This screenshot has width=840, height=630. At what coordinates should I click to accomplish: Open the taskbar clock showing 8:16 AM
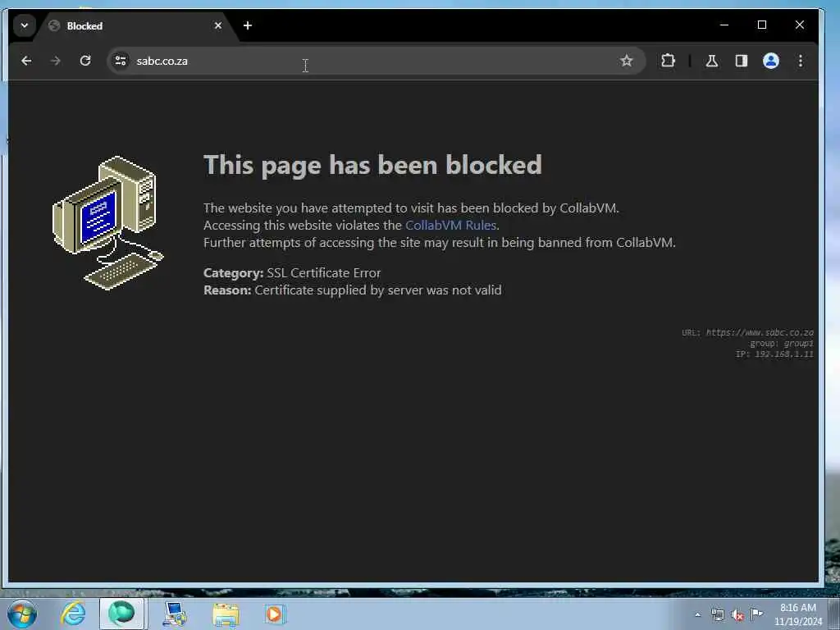pos(798,614)
